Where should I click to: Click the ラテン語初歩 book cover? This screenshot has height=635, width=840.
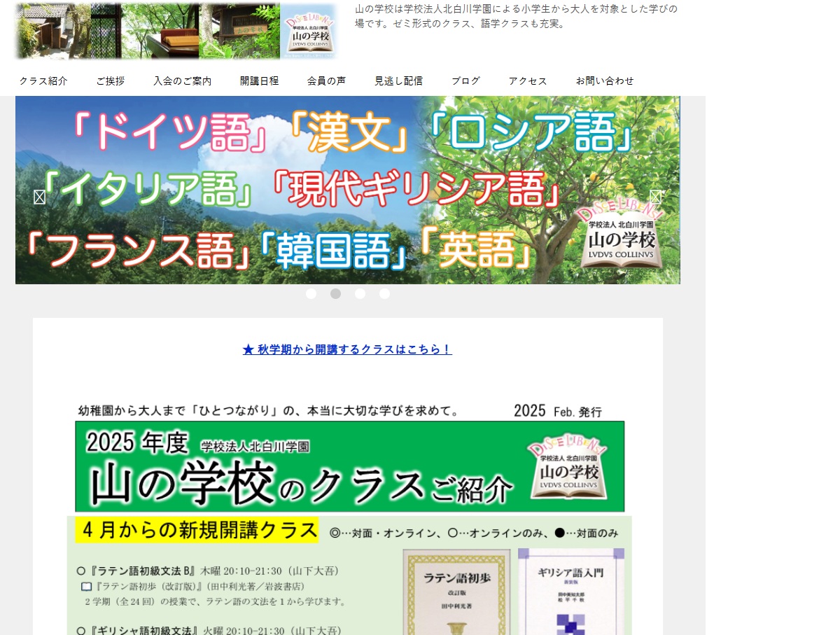tap(456, 592)
